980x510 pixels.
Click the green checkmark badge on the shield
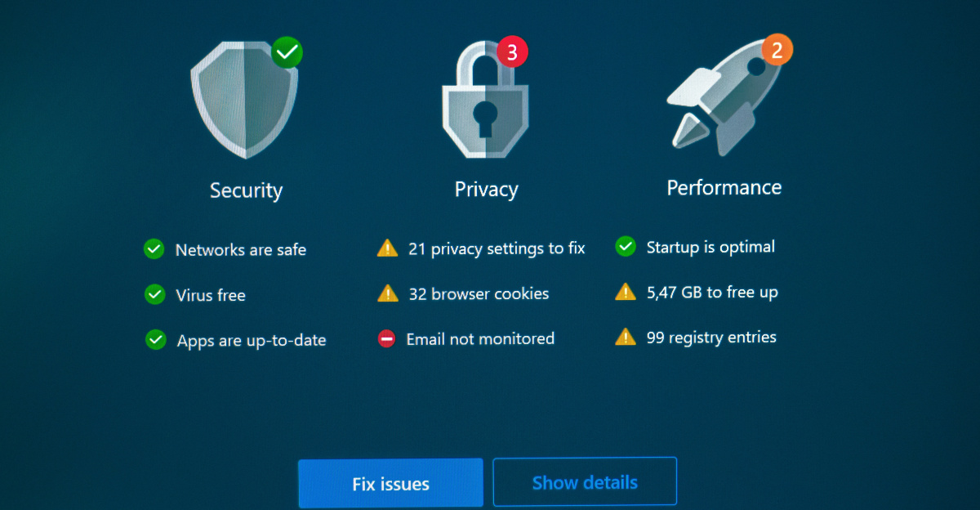[x=287, y=52]
